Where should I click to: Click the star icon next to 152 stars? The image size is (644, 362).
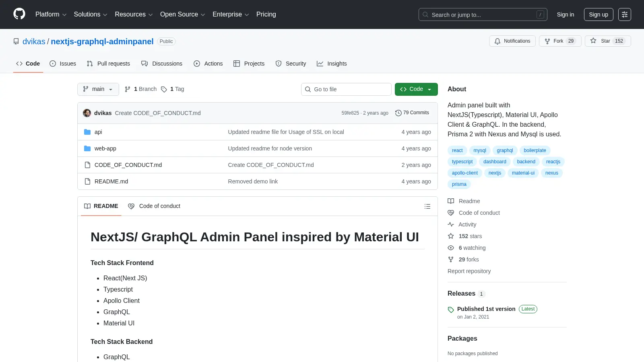pyautogui.click(x=451, y=236)
